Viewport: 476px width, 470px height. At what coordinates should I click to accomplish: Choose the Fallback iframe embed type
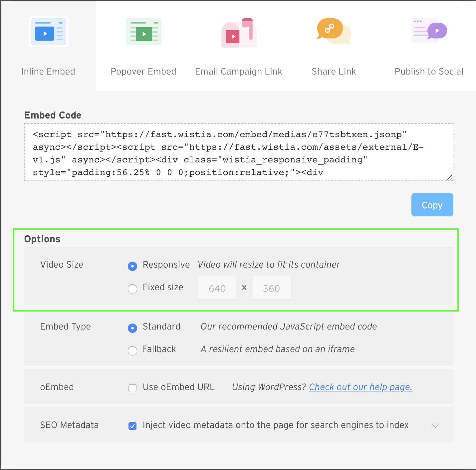point(132,351)
